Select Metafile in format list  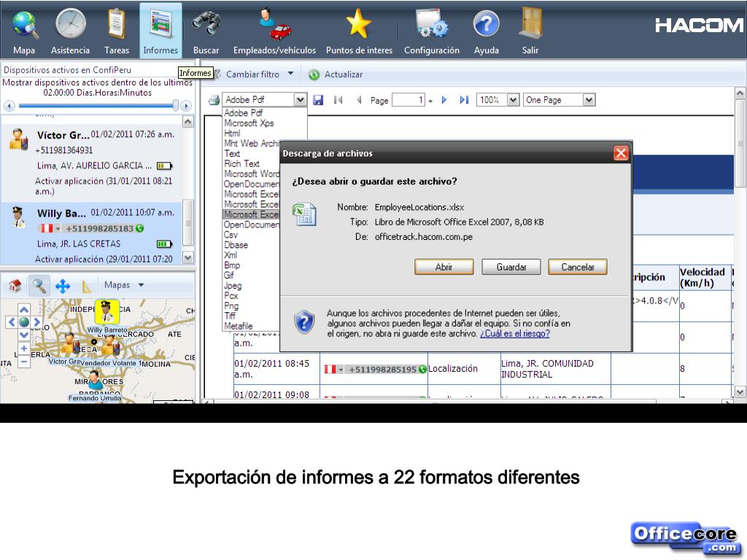coord(239,326)
